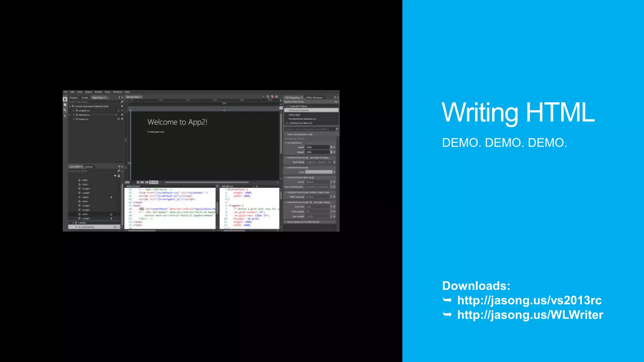Expand the default.css style sheet node

pos(74,115)
